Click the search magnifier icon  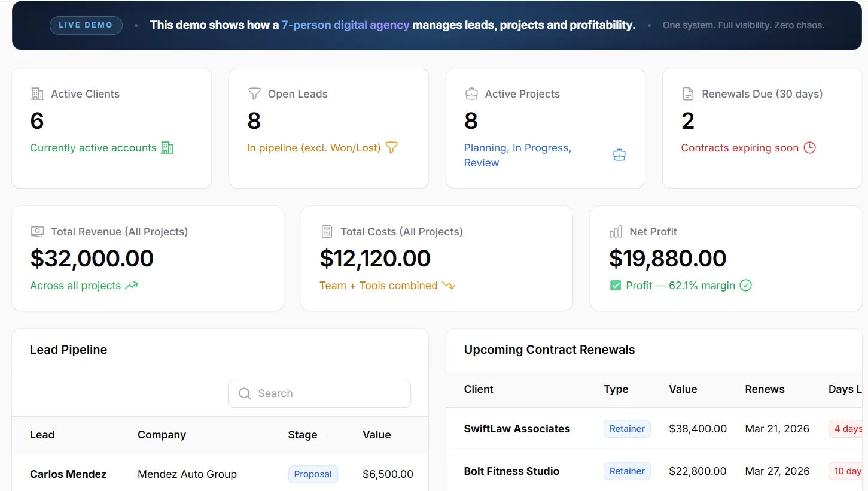click(245, 393)
